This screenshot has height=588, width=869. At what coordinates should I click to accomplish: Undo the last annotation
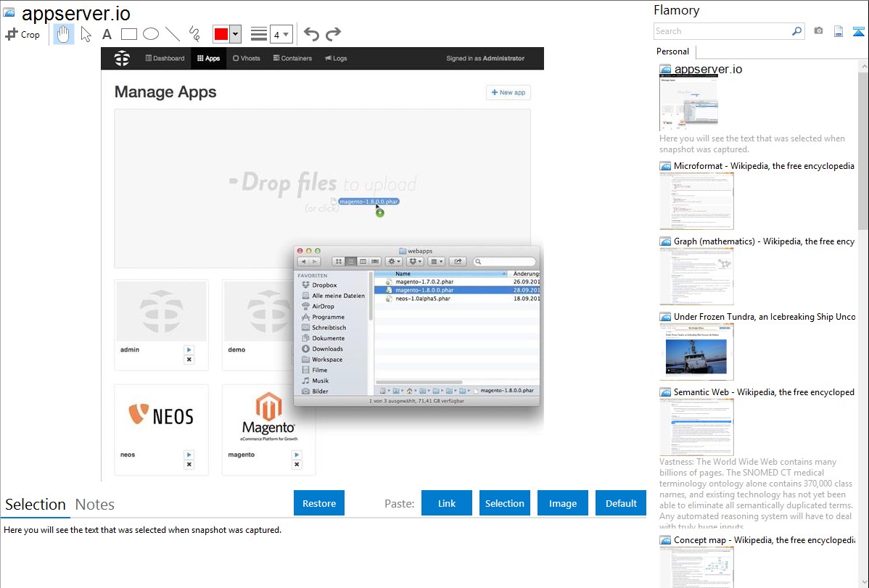[311, 34]
